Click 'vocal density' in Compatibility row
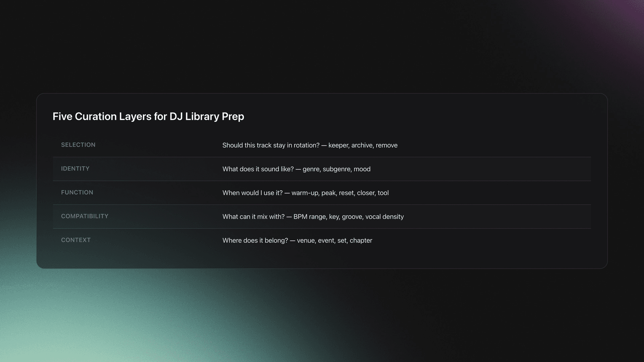 384,217
